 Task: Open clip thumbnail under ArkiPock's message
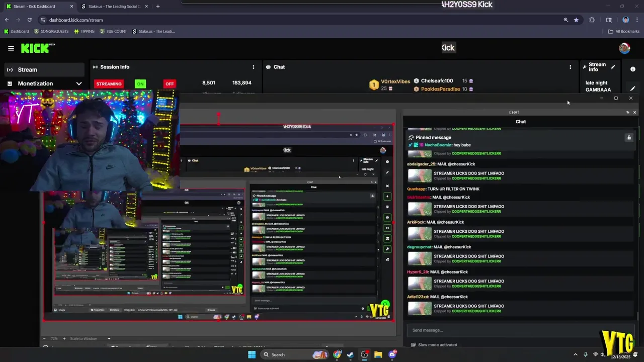coord(420,233)
